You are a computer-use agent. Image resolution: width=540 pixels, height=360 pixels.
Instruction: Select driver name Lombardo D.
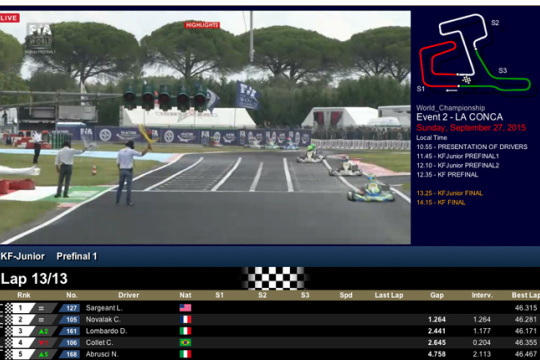click(106, 331)
